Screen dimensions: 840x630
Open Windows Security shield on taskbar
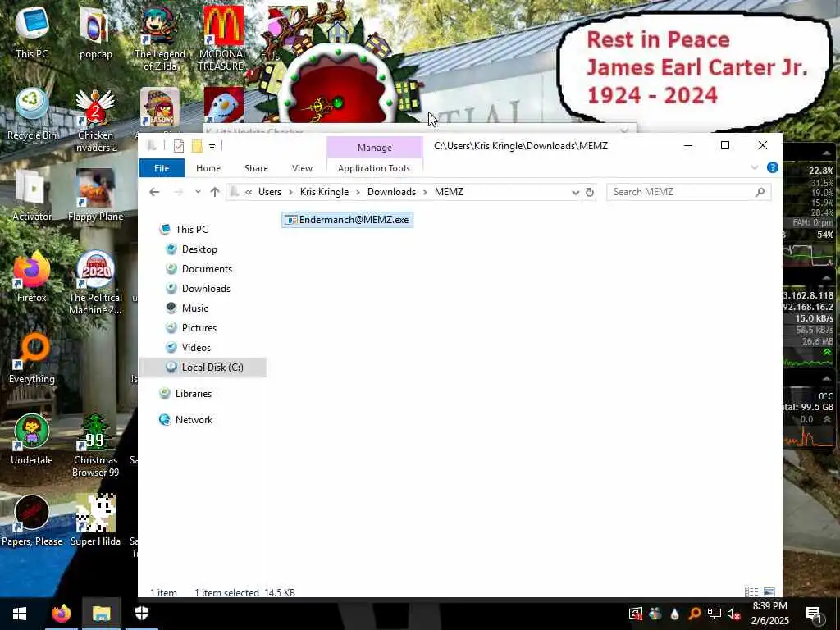141,614
